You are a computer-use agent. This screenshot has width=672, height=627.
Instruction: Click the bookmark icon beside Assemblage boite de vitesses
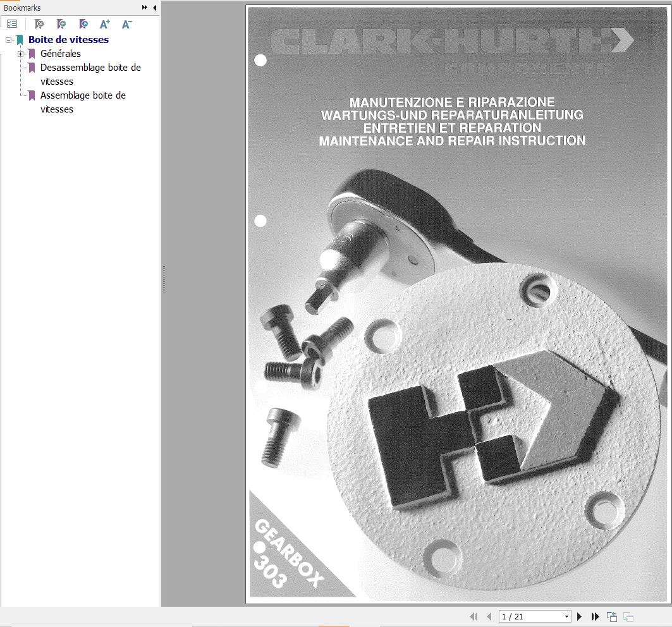(x=32, y=95)
